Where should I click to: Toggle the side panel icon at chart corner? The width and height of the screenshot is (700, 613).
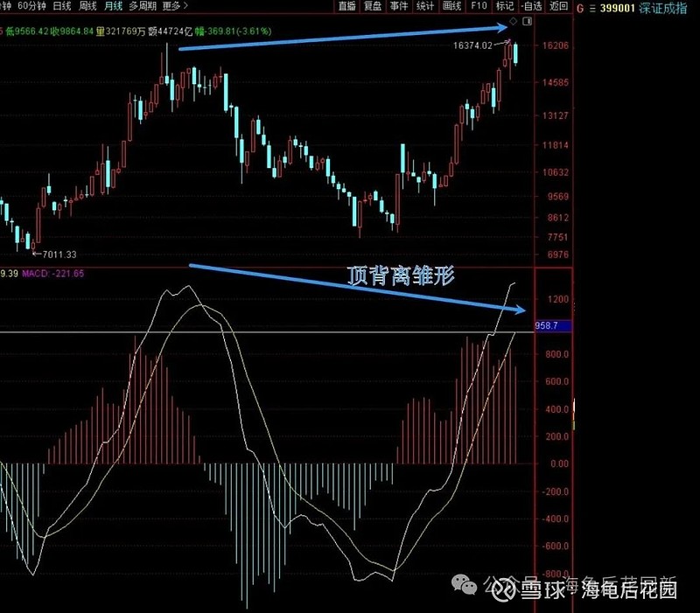pos(528,21)
